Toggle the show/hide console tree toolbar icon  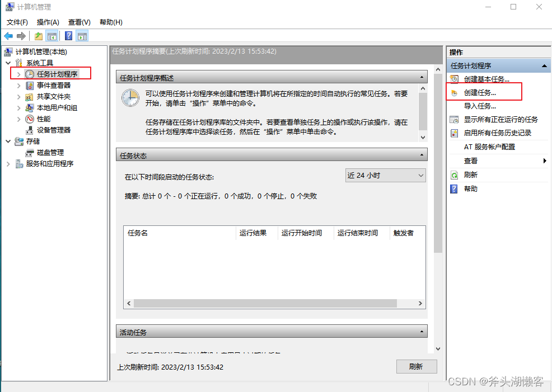[x=52, y=36]
